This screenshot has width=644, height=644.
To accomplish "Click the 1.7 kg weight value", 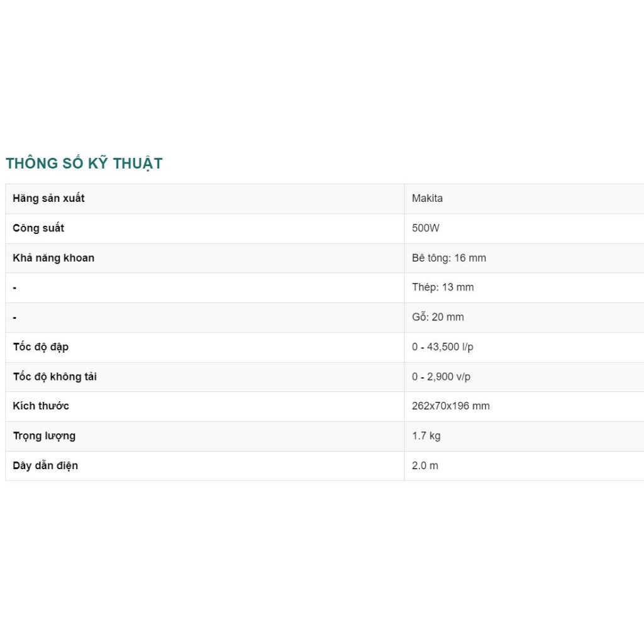I will click(426, 436).
